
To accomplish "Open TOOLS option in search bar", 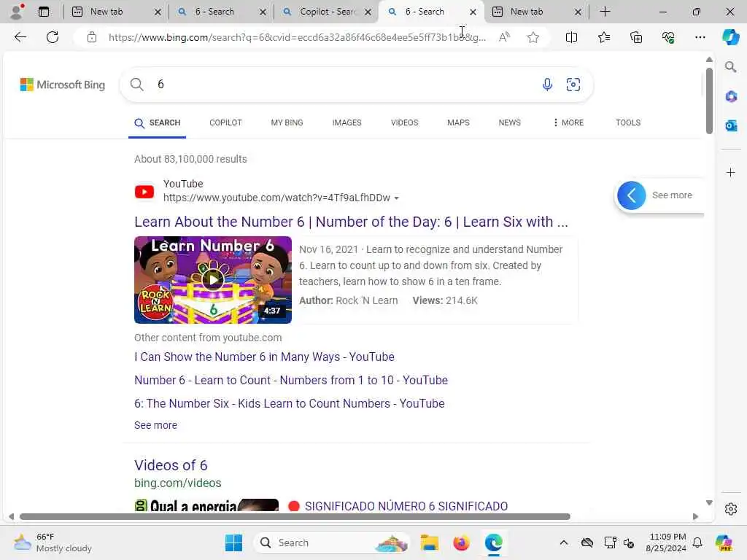I will coord(628,122).
